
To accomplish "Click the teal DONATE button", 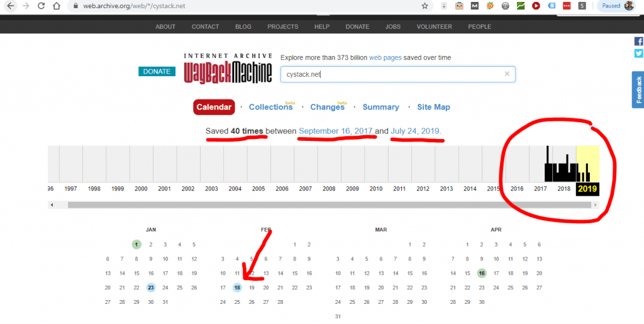I will point(157,72).
